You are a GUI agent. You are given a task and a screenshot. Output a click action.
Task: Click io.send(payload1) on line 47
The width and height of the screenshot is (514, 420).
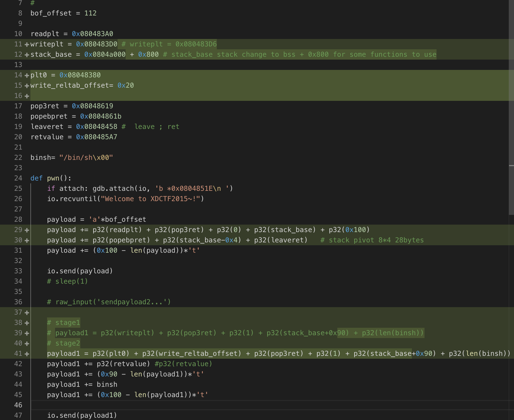(82, 415)
